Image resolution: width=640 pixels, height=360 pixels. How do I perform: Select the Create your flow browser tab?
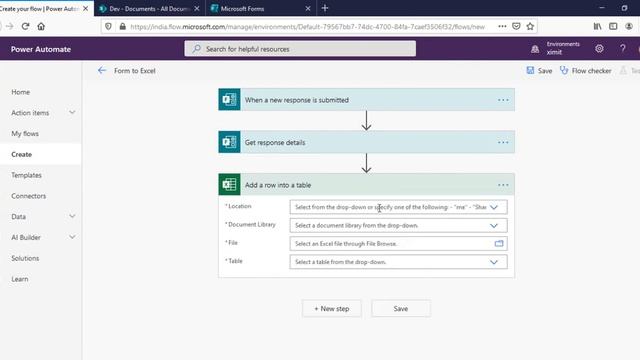[x=40, y=8]
